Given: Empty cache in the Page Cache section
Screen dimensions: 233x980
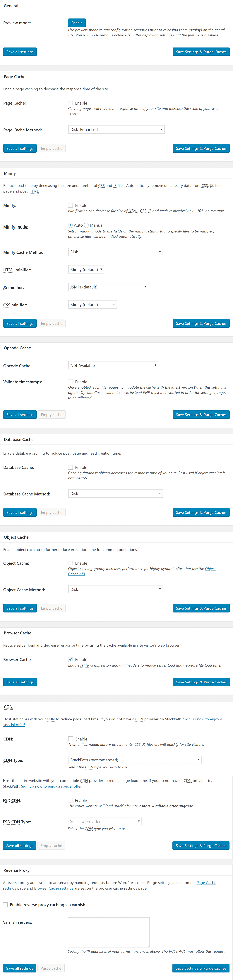Looking at the screenshot, I should click(51, 148).
